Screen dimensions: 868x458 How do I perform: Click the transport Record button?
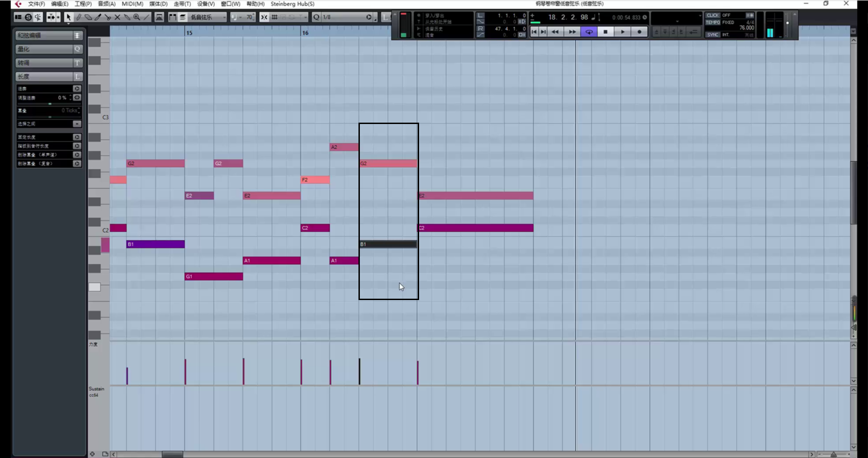pos(639,32)
